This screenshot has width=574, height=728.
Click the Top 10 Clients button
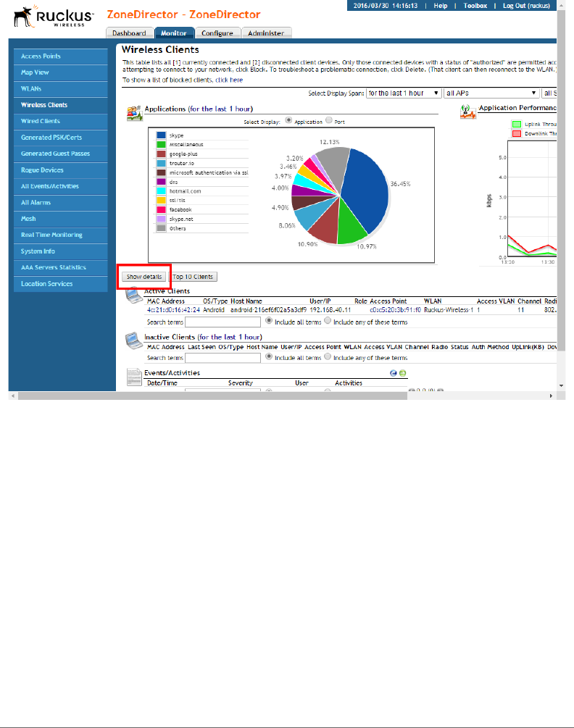(193, 277)
